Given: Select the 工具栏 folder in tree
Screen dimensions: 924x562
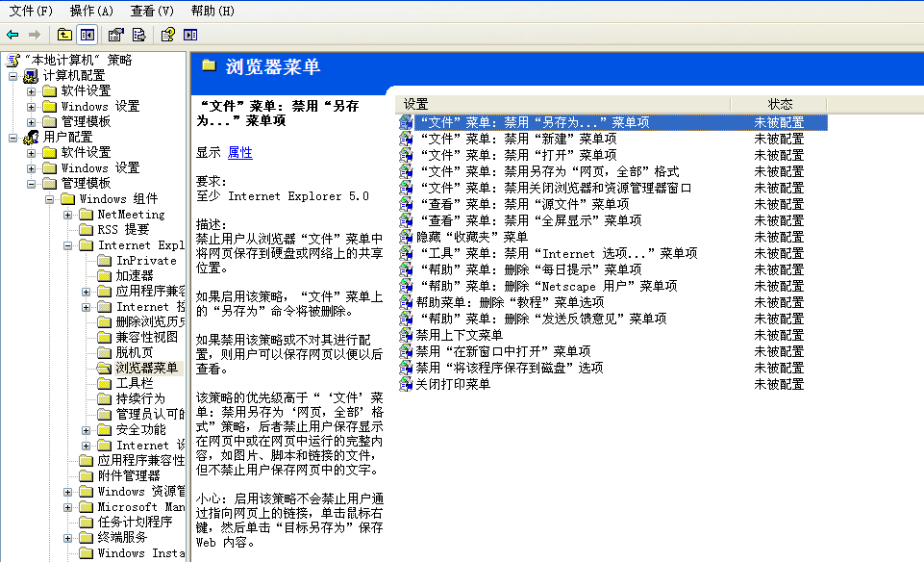Looking at the screenshot, I should point(134,383).
